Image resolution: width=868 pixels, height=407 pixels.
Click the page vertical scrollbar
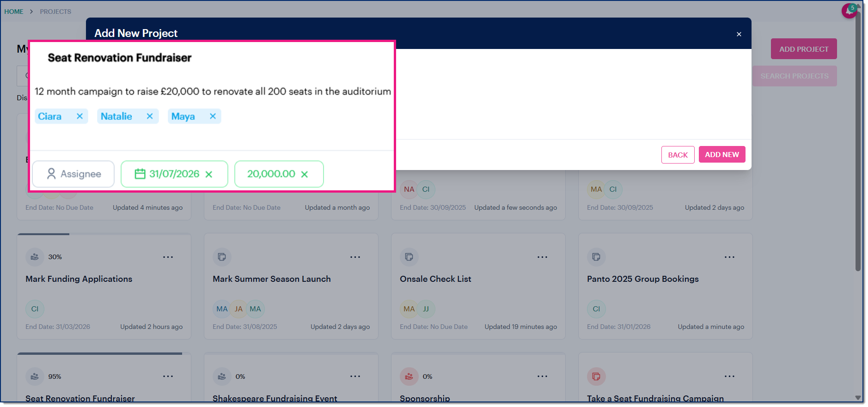coord(858,142)
